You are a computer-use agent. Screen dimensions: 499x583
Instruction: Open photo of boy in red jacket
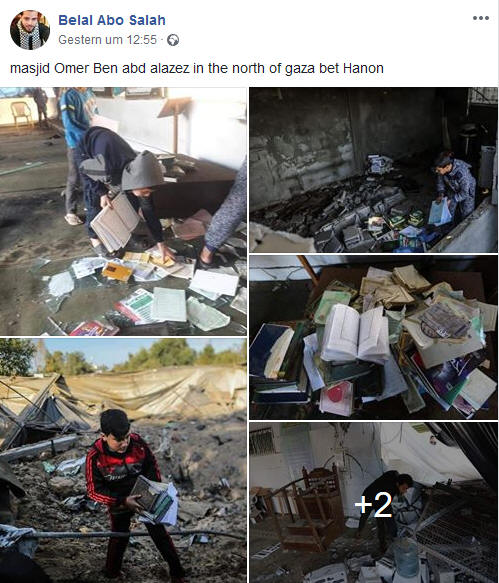[123, 460]
